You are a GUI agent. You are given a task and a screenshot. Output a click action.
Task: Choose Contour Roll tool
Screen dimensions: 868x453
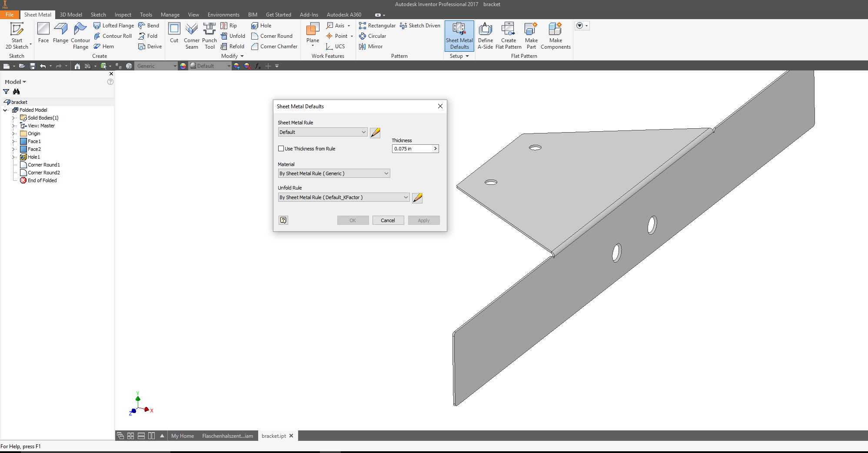coord(113,36)
